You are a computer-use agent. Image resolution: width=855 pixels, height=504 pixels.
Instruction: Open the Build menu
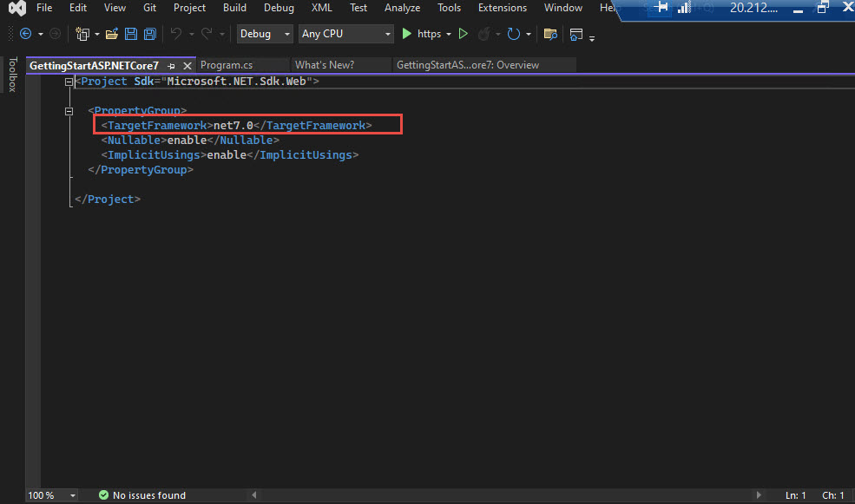point(234,8)
